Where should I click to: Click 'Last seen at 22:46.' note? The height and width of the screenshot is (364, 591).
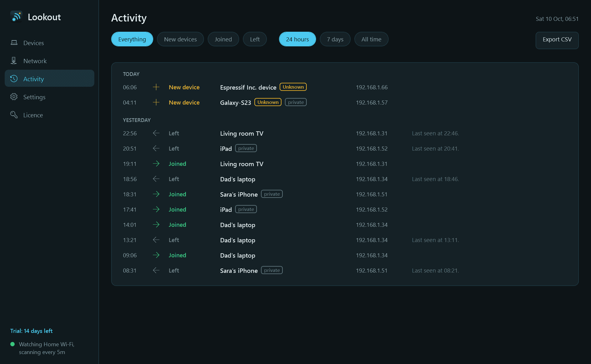click(x=435, y=133)
